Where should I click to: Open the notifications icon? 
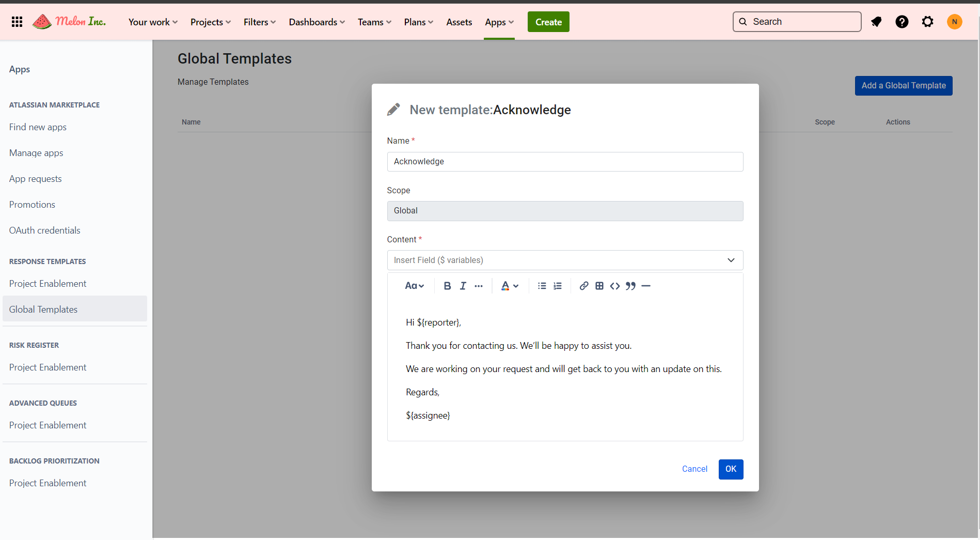click(876, 22)
